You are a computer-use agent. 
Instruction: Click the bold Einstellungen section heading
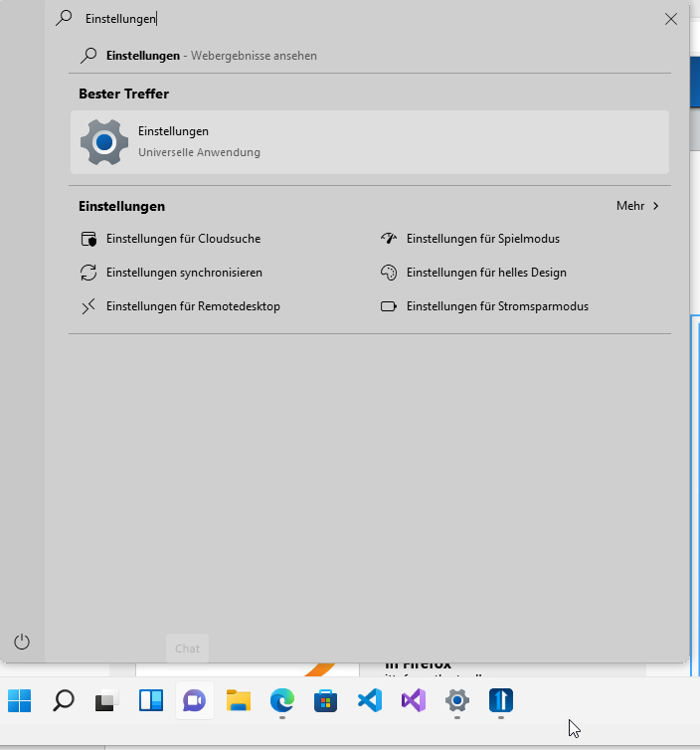122,206
